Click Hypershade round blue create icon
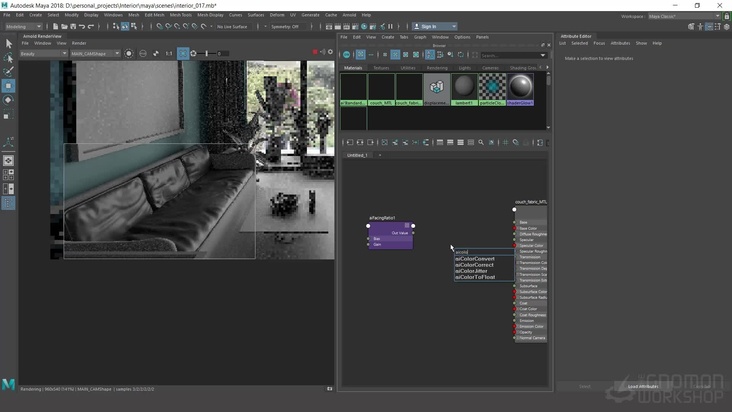The image size is (732, 412). coord(346,55)
